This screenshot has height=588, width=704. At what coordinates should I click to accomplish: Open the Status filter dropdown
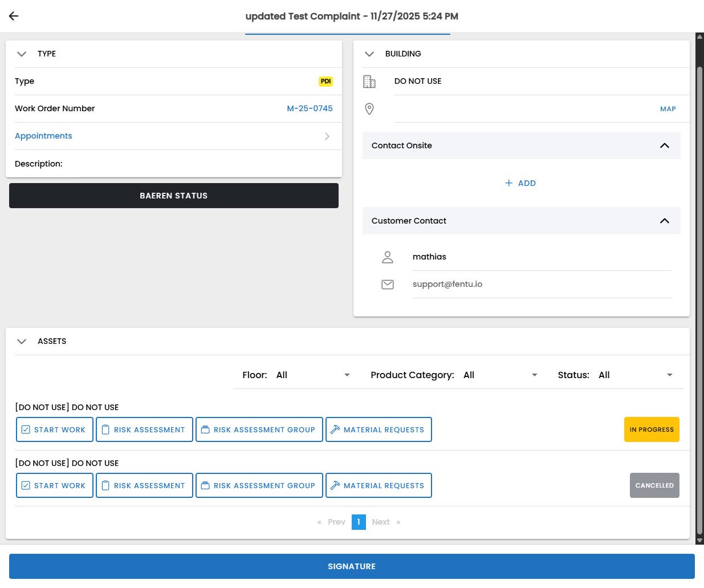pyautogui.click(x=635, y=375)
